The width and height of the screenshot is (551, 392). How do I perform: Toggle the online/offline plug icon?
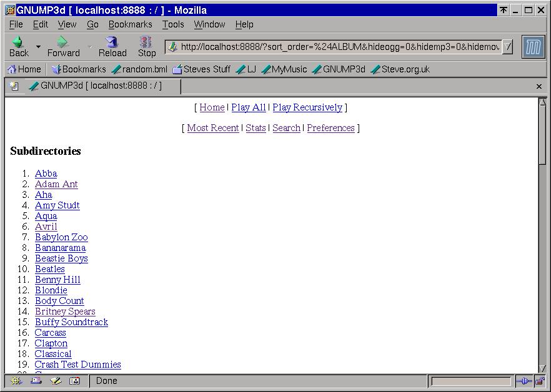tap(524, 381)
